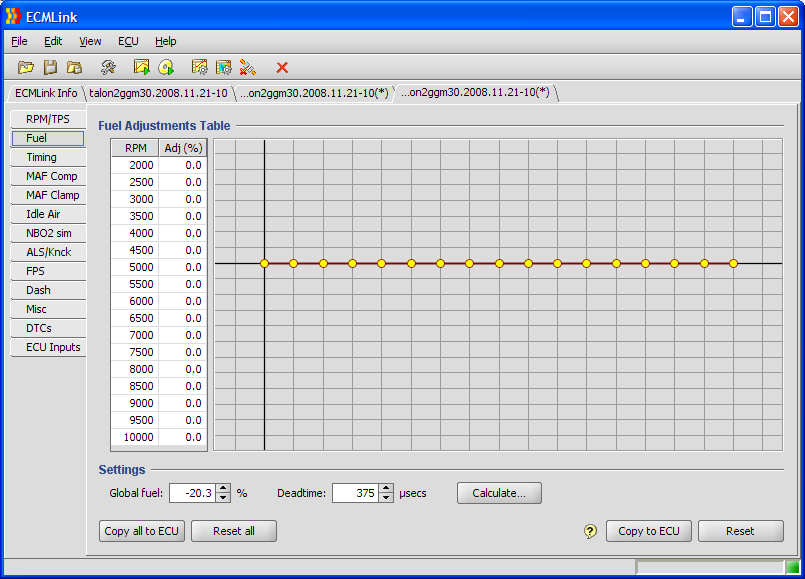805x579 pixels.
Task: Click the yellow question mark help icon
Action: tap(590, 531)
